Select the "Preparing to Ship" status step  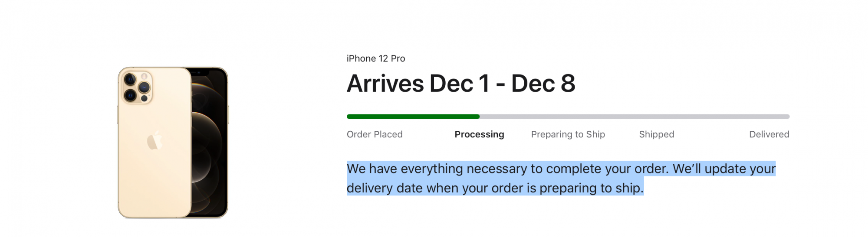[x=568, y=134]
